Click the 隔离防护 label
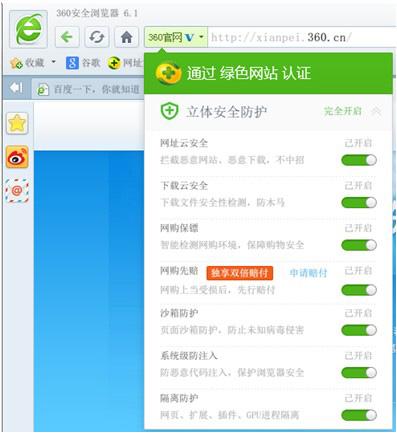 pyautogui.click(x=179, y=398)
